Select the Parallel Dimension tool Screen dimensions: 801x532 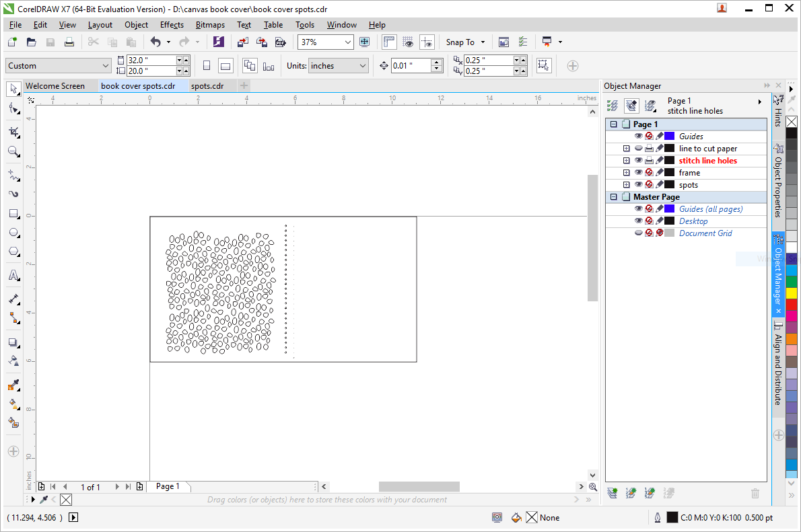point(13,299)
